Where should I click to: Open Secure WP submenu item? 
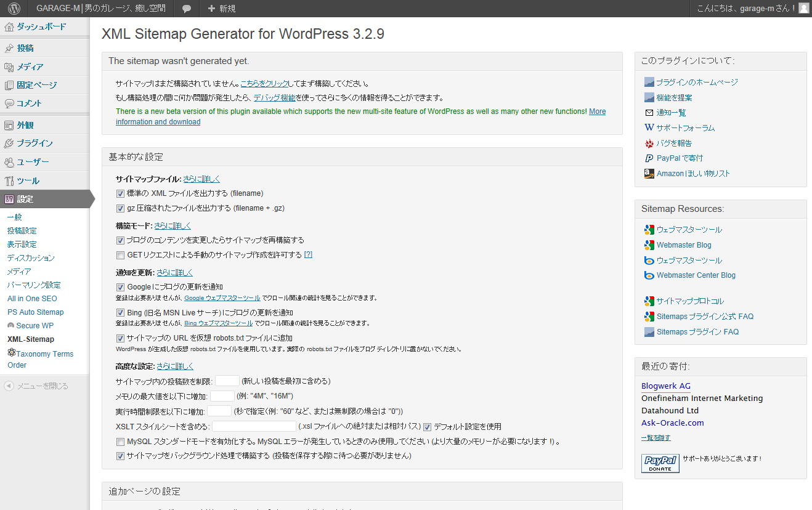point(35,326)
